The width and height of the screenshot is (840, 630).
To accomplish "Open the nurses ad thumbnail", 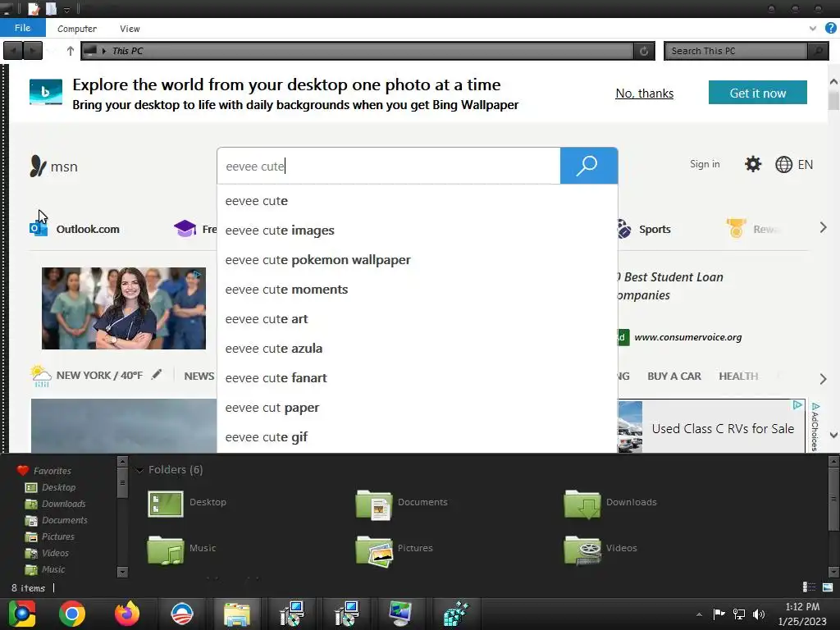I will (124, 308).
